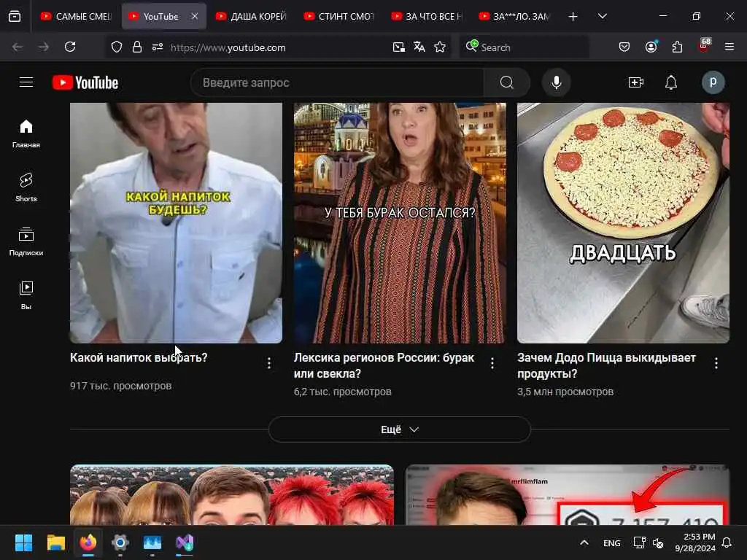This screenshot has height=560, width=747.
Task: Go to Главная in the sidebar
Action: pos(26,134)
